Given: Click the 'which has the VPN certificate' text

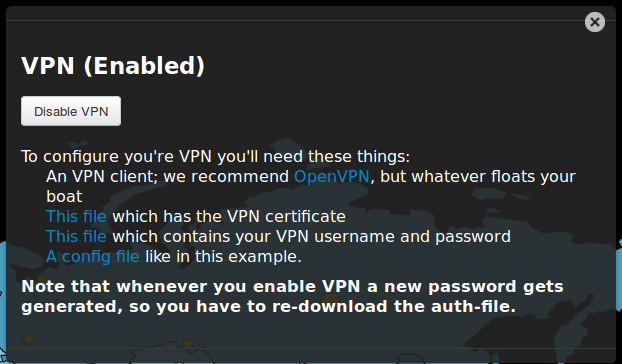Looking at the screenshot, I should coord(229,216).
